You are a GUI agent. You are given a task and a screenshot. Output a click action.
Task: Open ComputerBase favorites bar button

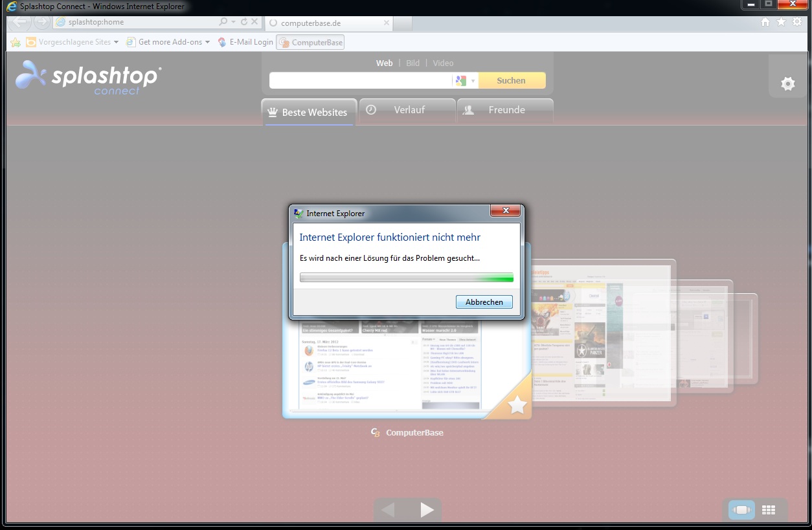click(x=310, y=42)
